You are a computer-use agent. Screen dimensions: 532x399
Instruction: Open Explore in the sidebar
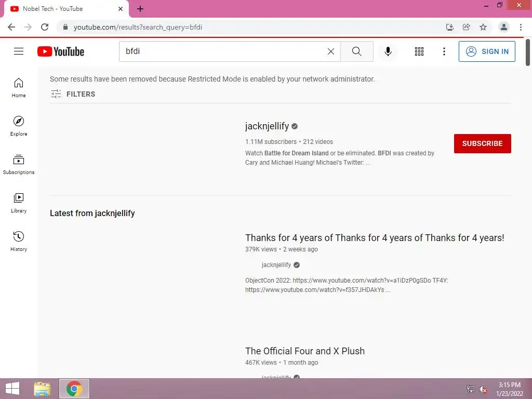pos(19,126)
